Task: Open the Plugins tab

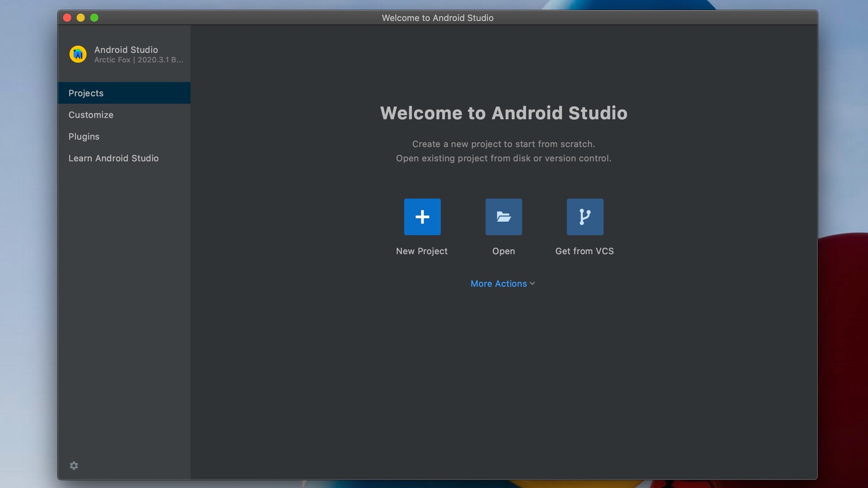Action: coord(124,136)
